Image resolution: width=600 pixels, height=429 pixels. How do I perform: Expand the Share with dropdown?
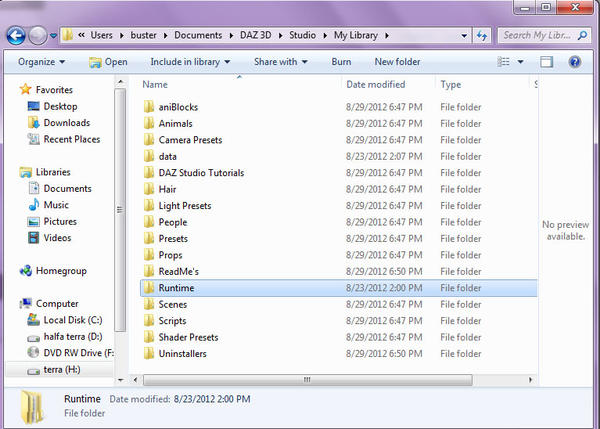(x=281, y=62)
